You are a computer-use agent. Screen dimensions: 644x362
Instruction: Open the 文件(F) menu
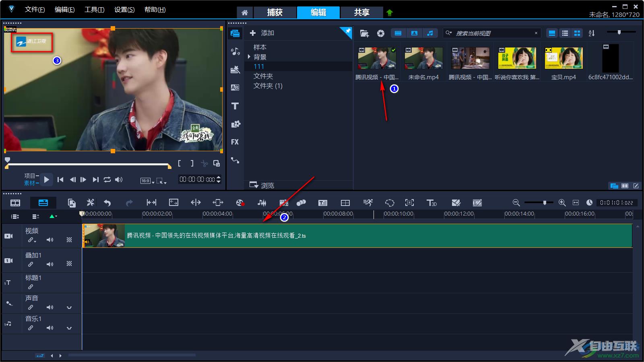tap(35, 10)
